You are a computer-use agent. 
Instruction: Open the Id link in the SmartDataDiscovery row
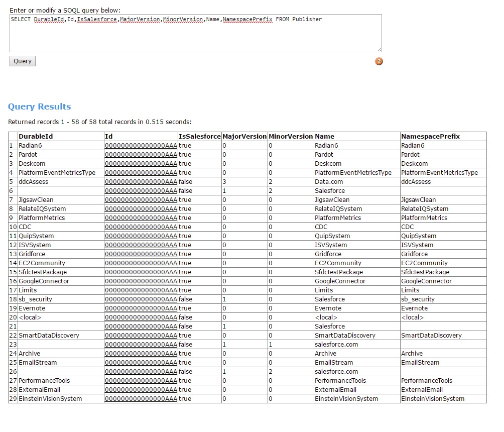(x=141, y=335)
